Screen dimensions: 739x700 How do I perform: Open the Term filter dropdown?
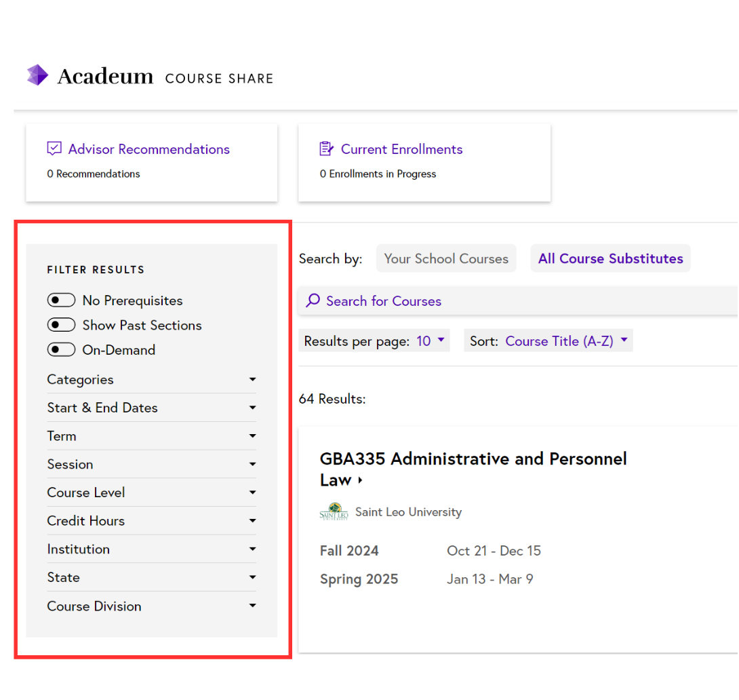(x=151, y=436)
